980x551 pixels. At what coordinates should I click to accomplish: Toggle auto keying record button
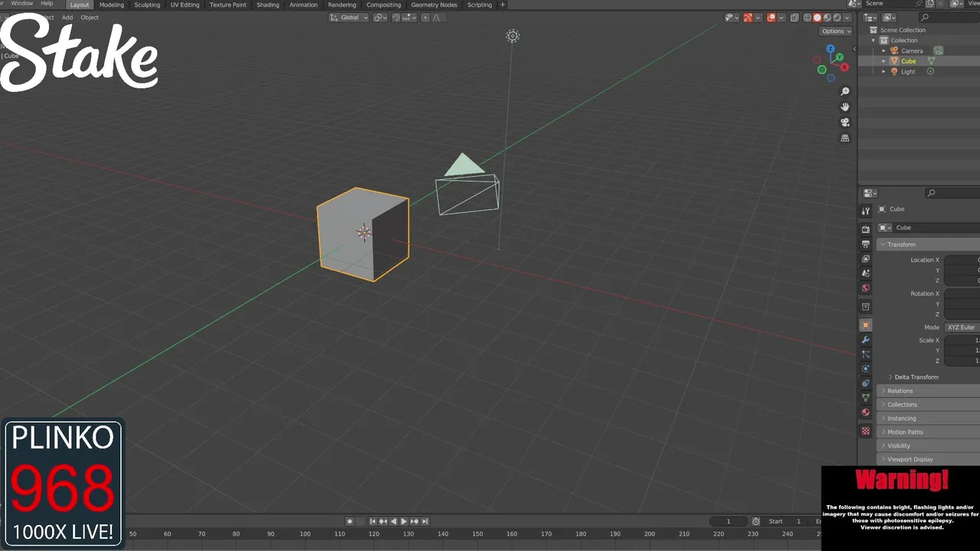(349, 521)
